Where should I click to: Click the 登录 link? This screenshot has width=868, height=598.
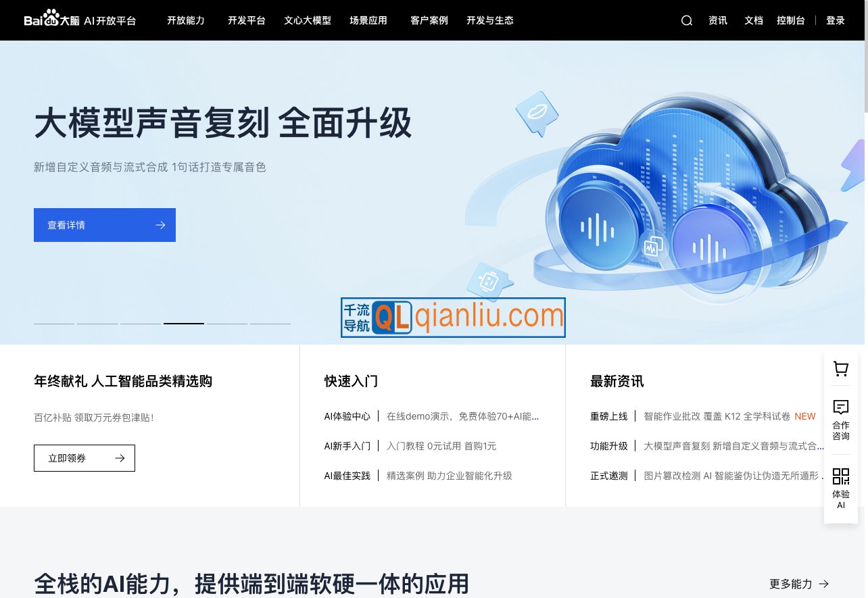(836, 20)
